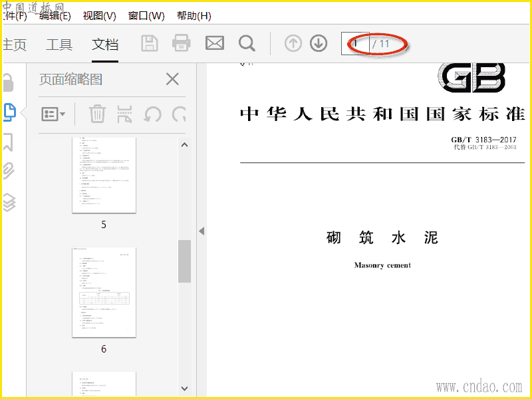Collapse the navigation pane arrow
The image size is (532, 399).
pyautogui.click(x=201, y=231)
